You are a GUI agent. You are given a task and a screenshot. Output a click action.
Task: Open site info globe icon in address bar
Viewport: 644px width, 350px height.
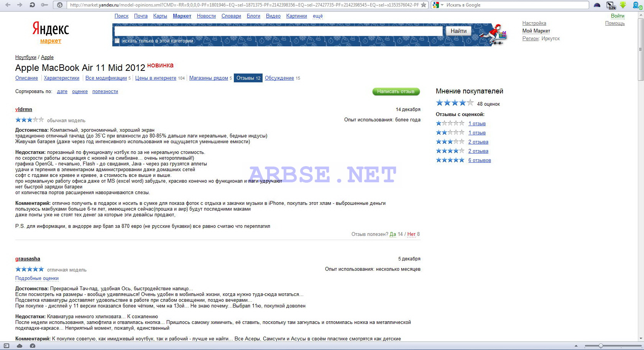(60, 5)
